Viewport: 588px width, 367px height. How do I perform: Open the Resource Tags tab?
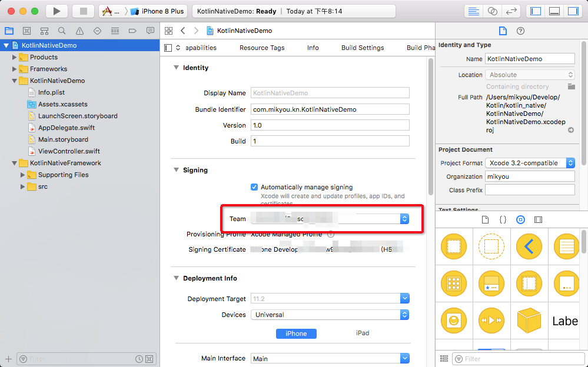click(x=262, y=48)
